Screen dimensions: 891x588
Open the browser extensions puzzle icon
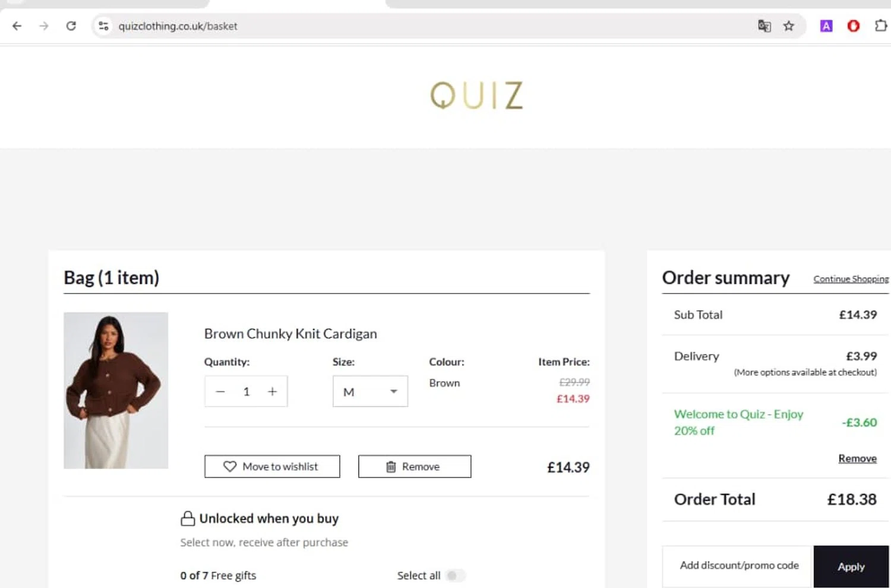click(880, 26)
